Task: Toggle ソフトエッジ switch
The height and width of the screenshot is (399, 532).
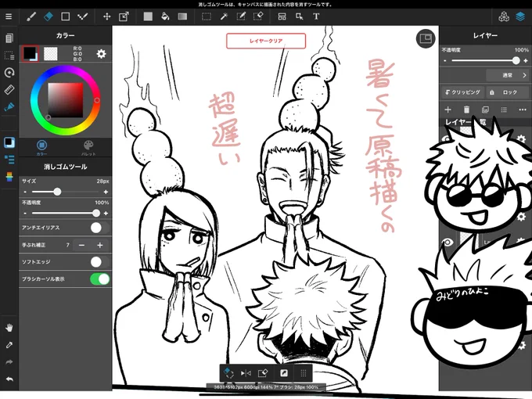Action: (x=100, y=262)
